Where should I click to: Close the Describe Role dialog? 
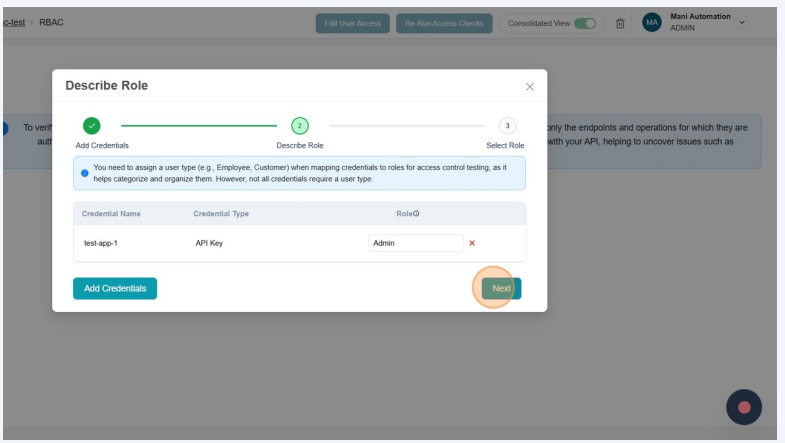529,87
